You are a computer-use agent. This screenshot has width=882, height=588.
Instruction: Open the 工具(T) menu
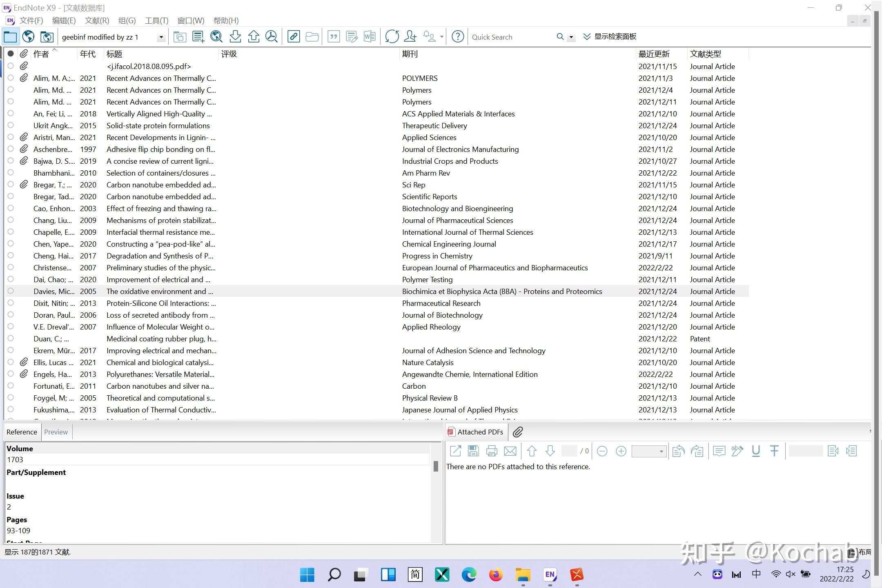156,20
